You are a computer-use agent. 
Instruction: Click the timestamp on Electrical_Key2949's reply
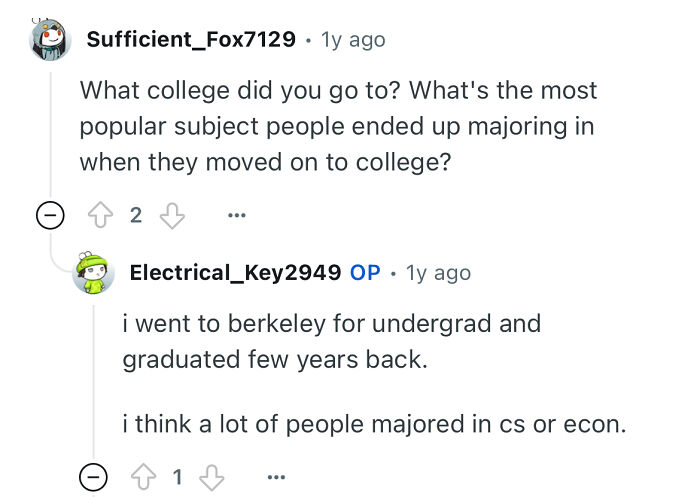click(x=438, y=272)
